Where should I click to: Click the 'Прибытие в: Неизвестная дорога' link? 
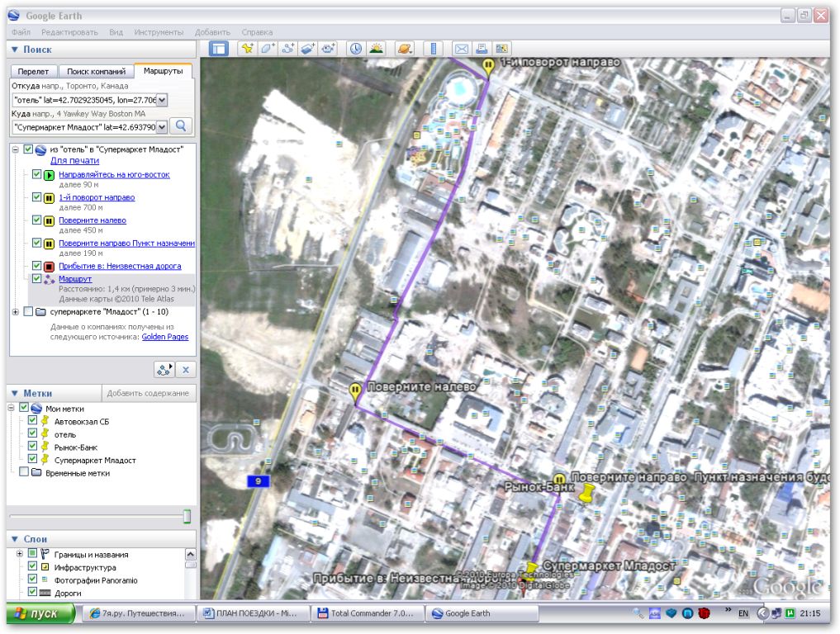coord(120,266)
